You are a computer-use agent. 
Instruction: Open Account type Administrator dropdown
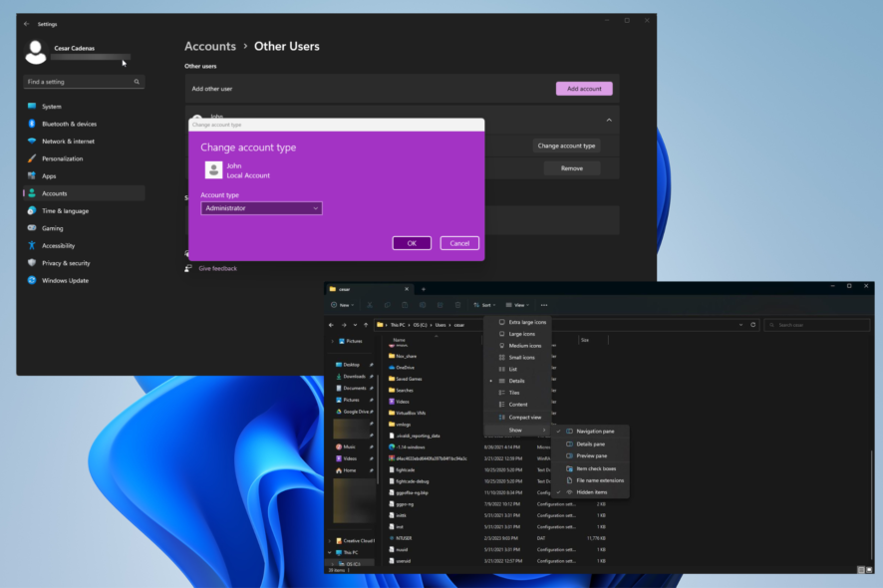[x=261, y=208]
